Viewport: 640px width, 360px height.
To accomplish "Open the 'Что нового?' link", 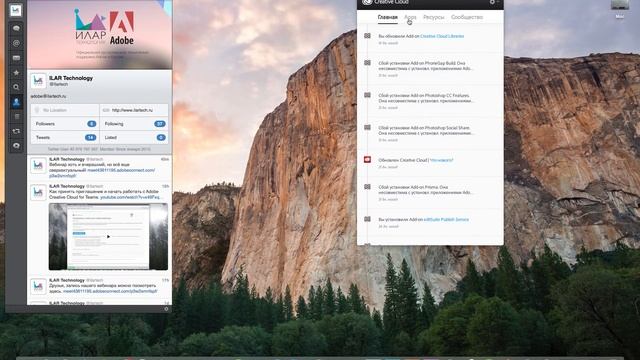I will click(442, 160).
